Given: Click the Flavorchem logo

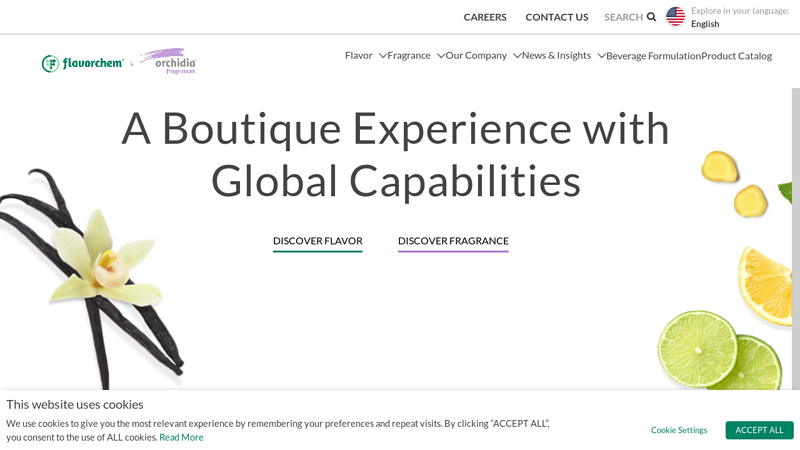Looking at the screenshot, I should coord(83,63).
